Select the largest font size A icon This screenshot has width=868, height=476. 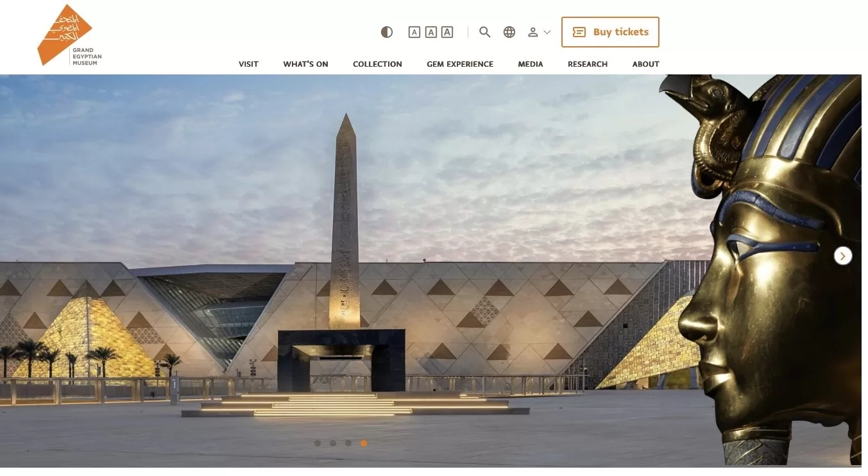(x=447, y=32)
